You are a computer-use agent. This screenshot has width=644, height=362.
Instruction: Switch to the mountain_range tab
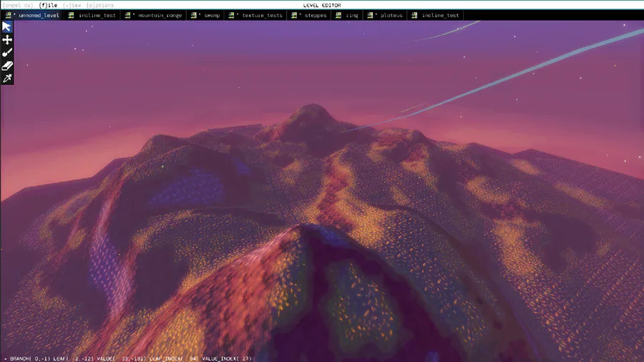point(153,15)
